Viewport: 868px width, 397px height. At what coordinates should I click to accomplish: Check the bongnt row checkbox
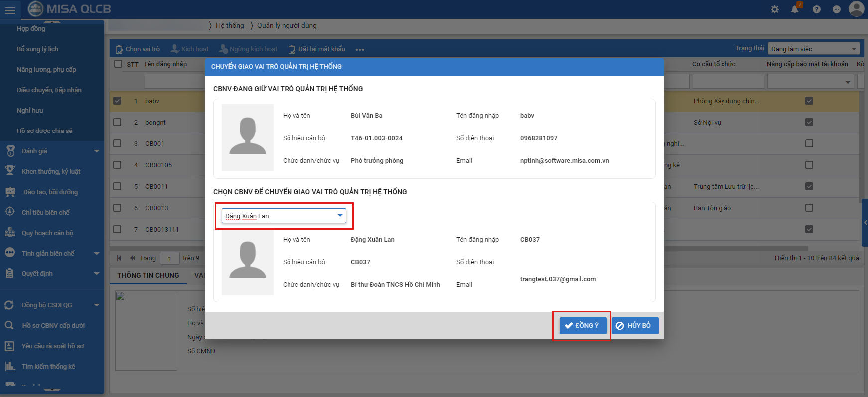coord(118,122)
